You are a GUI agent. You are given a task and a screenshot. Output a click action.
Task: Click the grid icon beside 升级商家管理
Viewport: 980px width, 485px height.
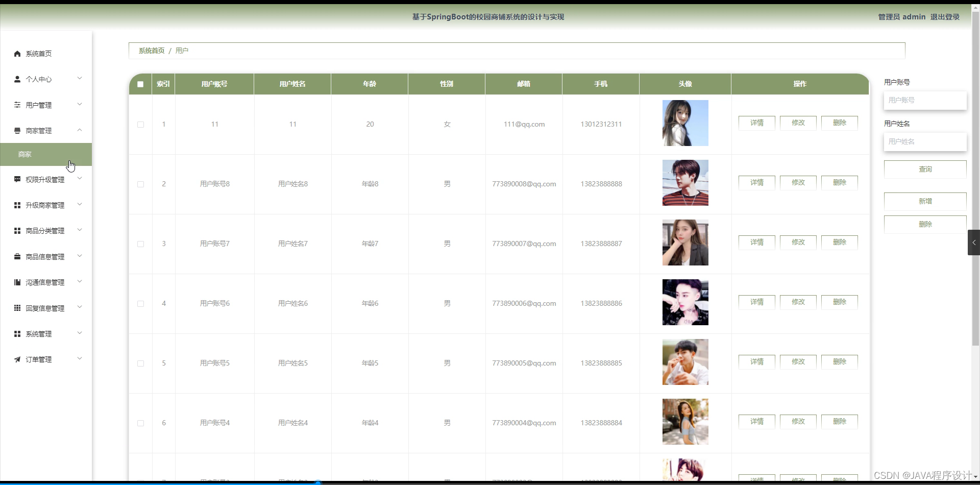tap(17, 205)
